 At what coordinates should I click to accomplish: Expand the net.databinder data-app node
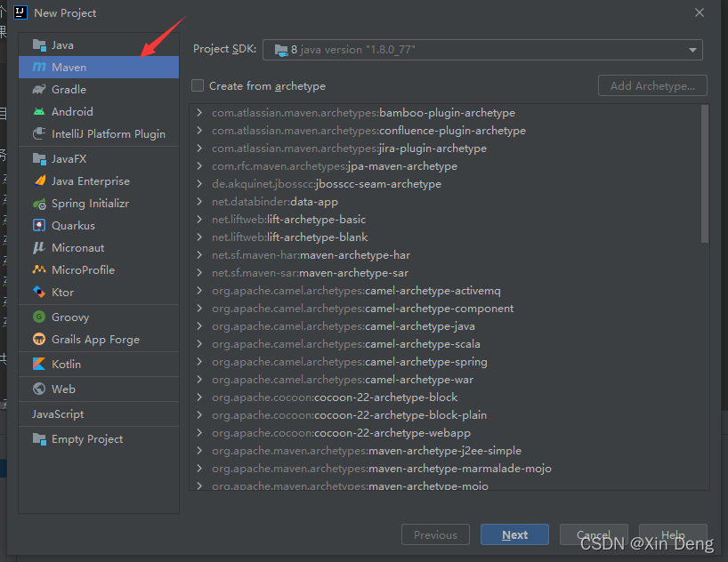point(199,201)
